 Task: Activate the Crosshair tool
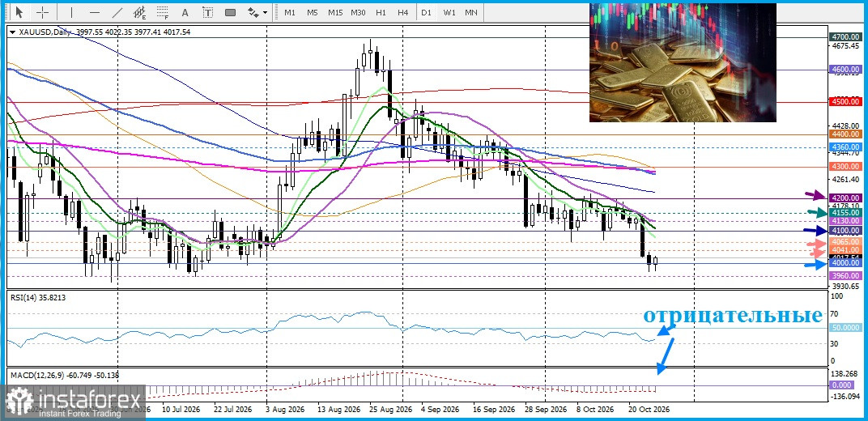coord(42,12)
